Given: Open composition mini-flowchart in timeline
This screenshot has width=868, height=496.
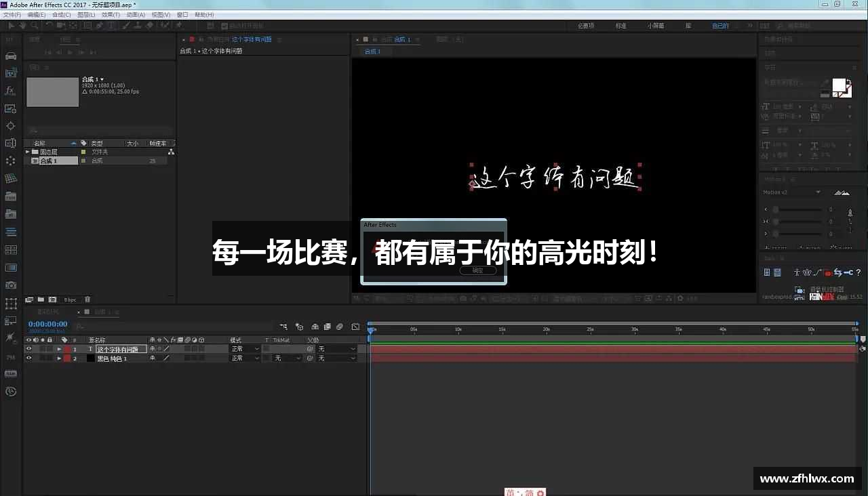Looking at the screenshot, I should (283, 327).
